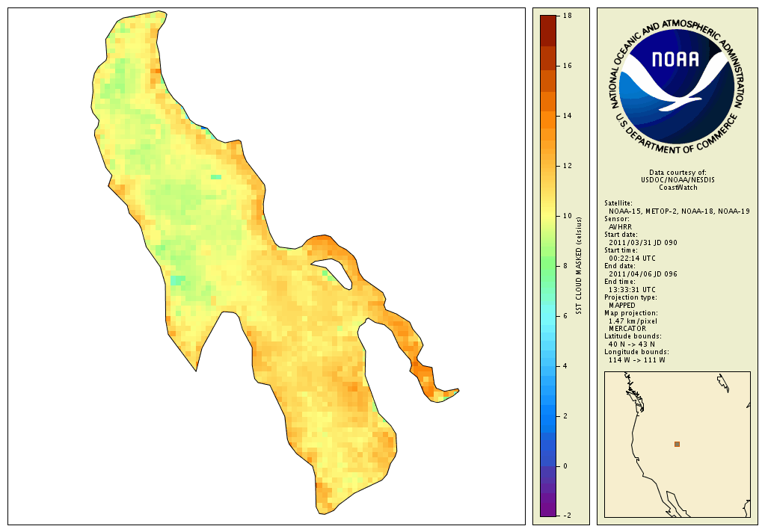Click the 13:33:31 UTC value
The image size is (765, 532).
(x=633, y=290)
